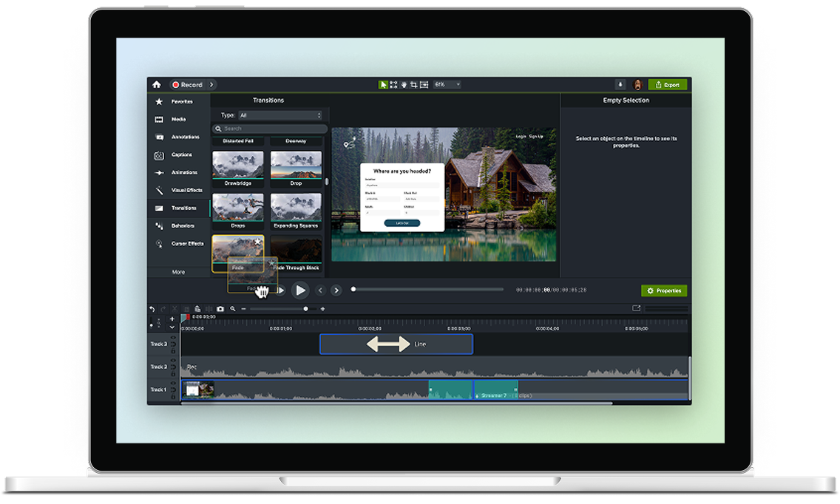The image size is (840, 504).
Task: Open the Properties panel button
Action: click(664, 290)
